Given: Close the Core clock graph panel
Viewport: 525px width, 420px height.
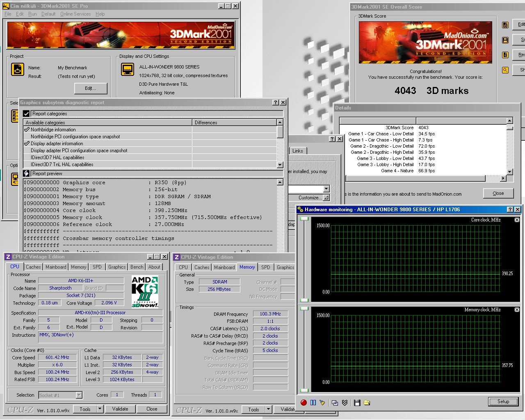Looking at the screenshot, I should click(517, 220).
